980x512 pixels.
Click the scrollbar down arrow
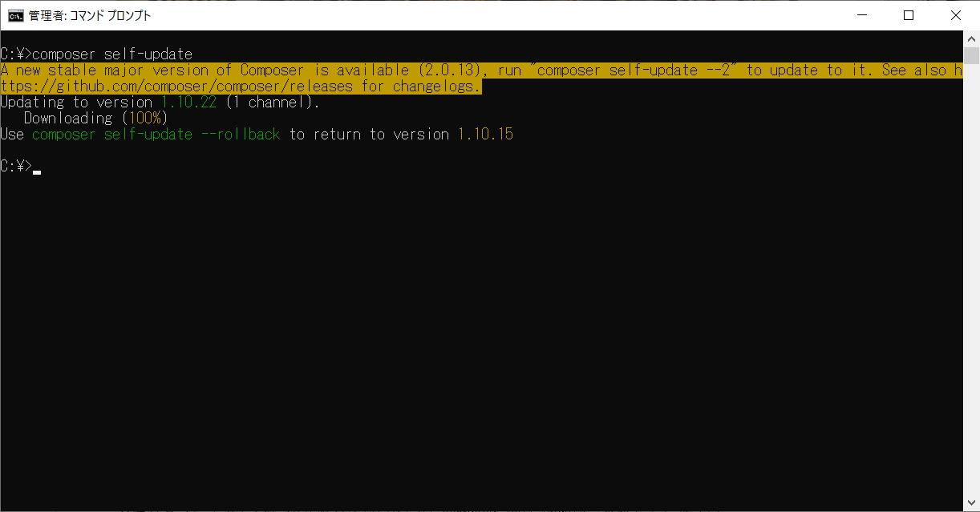[971, 503]
